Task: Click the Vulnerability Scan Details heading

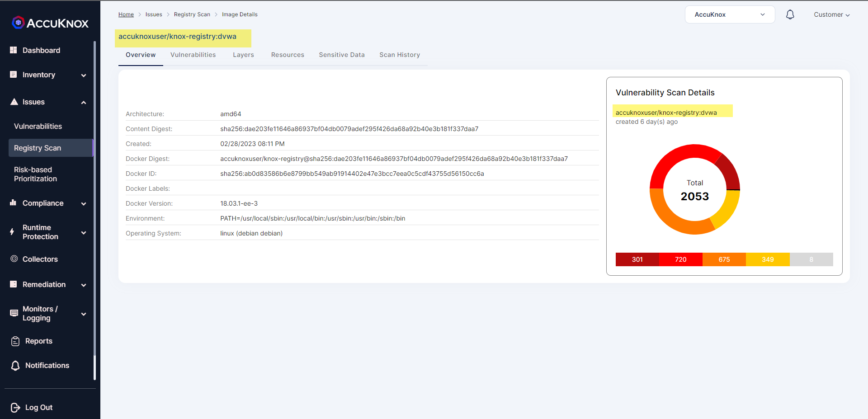Action: coord(665,93)
